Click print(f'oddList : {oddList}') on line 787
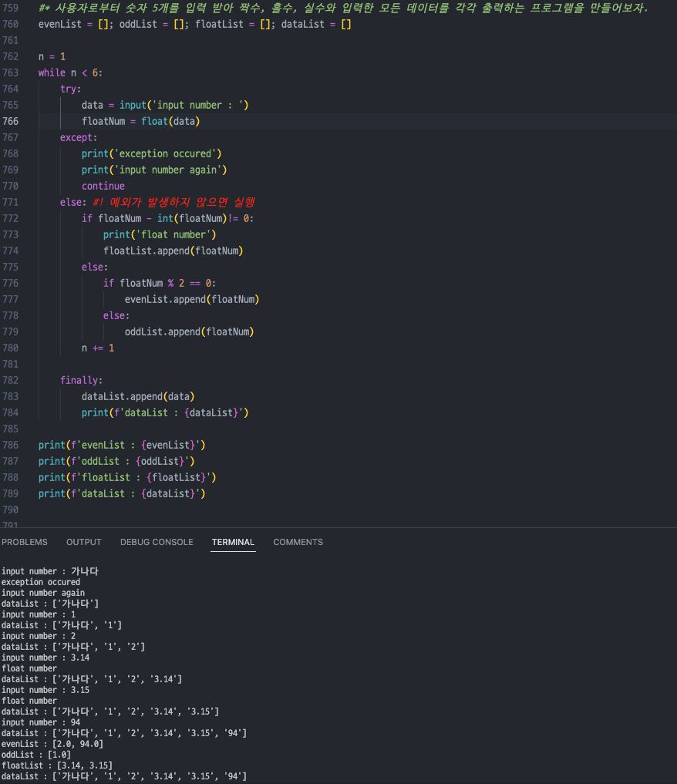The height and width of the screenshot is (784, 677). [x=116, y=462]
